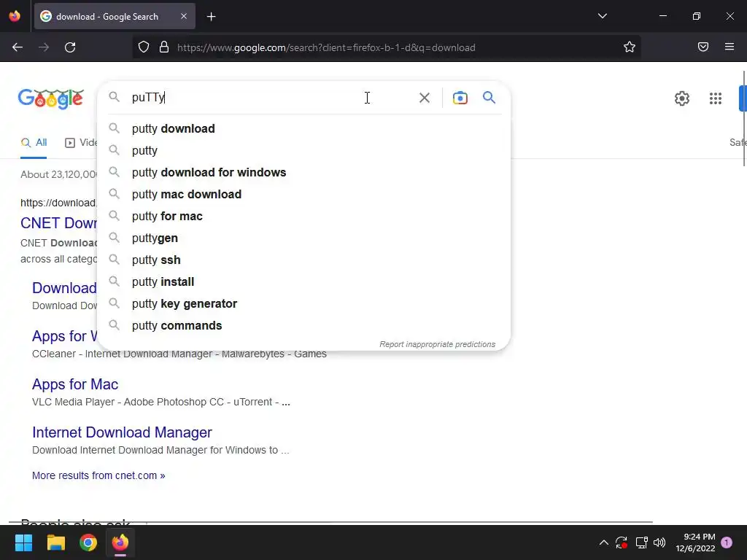Click the padlock site info icon

point(164,47)
